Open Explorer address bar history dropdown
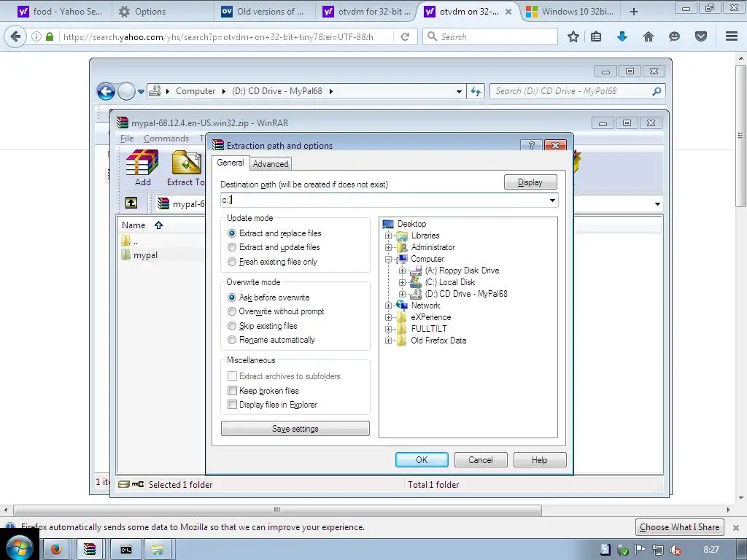The width and height of the screenshot is (747, 560). click(459, 91)
